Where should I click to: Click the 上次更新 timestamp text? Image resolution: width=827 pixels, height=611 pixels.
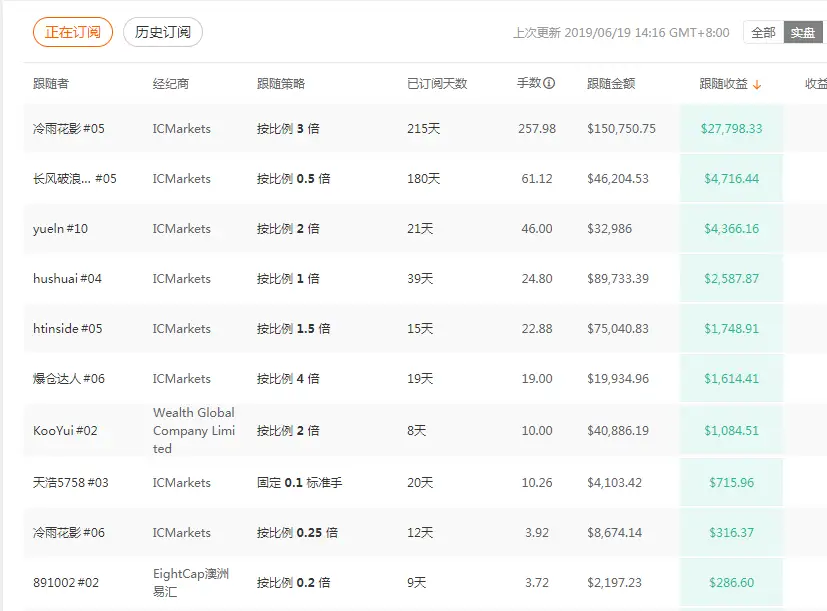(621, 33)
